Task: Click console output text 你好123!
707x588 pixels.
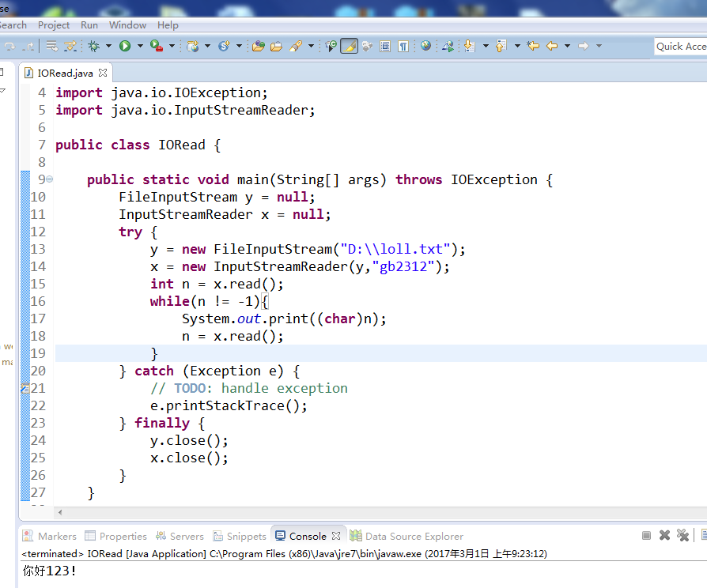Action: (x=50, y=571)
